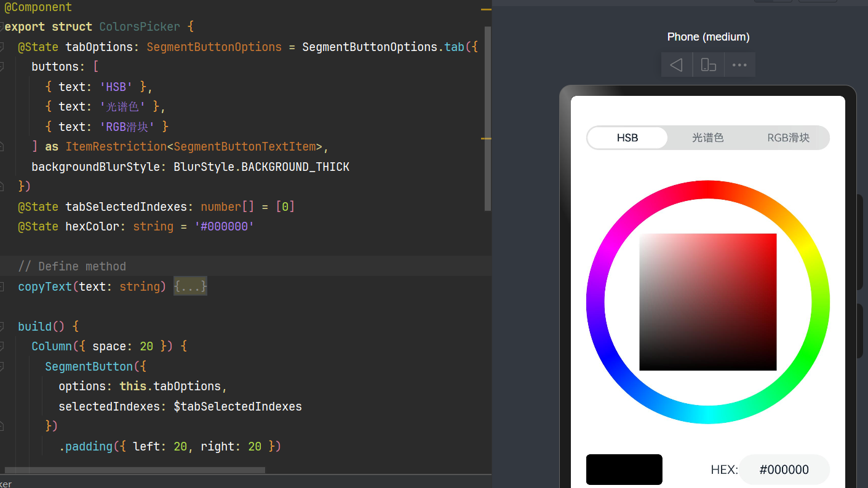Image resolution: width=868 pixels, height=488 pixels.
Task: Click the copyText method name
Action: tap(45, 286)
